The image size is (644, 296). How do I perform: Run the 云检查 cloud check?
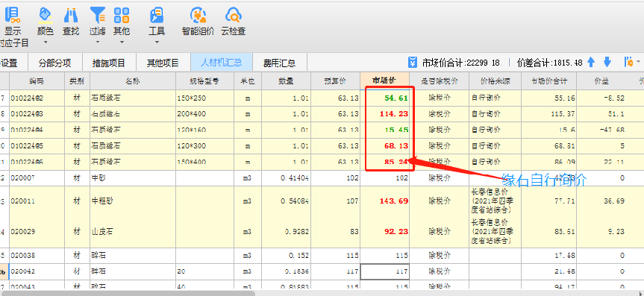[x=234, y=22]
